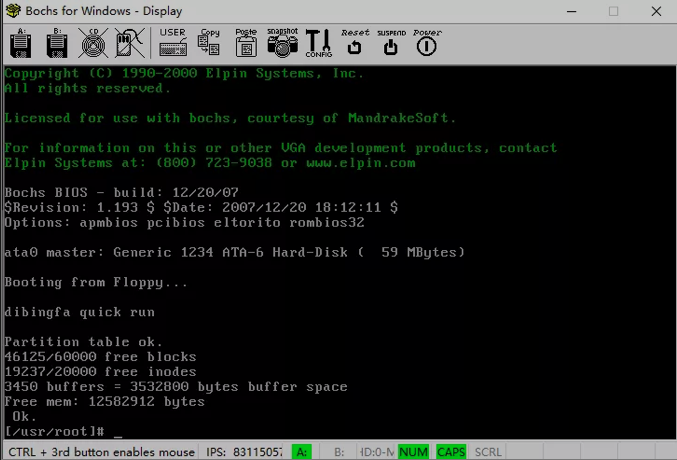Click the NUM lock indicator
Viewport: 677px width, 460px height.
413,452
